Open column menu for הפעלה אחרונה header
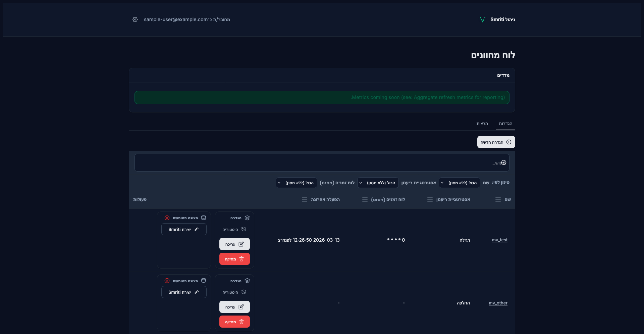Image resolution: width=644 pixels, height=334 pixels. click(x=305, y=200)
